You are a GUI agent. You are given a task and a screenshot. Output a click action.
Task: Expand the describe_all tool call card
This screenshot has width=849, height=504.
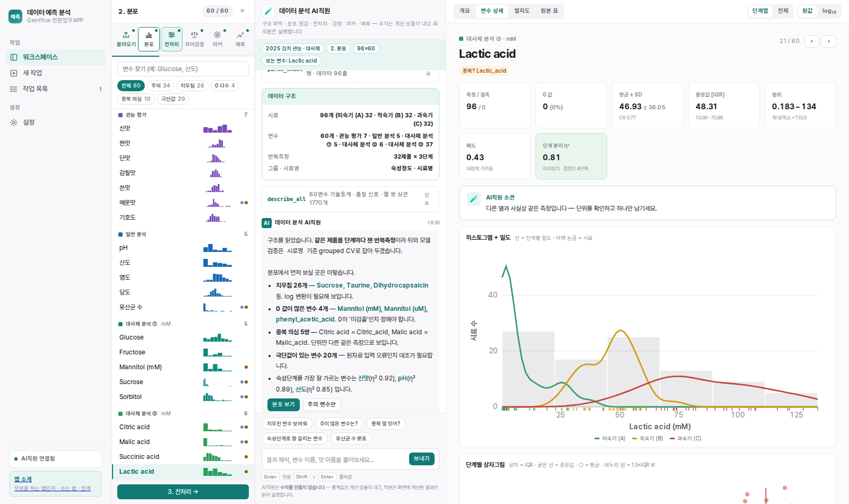pos(350,199)
